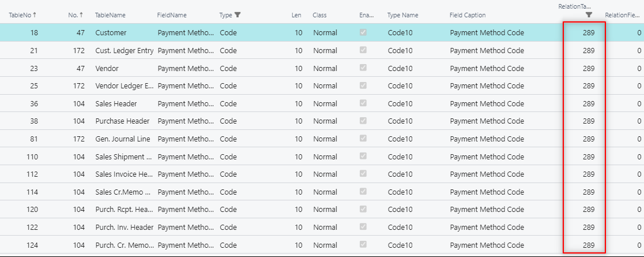This screenshot has width=644, height=257.
Task: Click the Class column header
Action: [x=320, y=15]
